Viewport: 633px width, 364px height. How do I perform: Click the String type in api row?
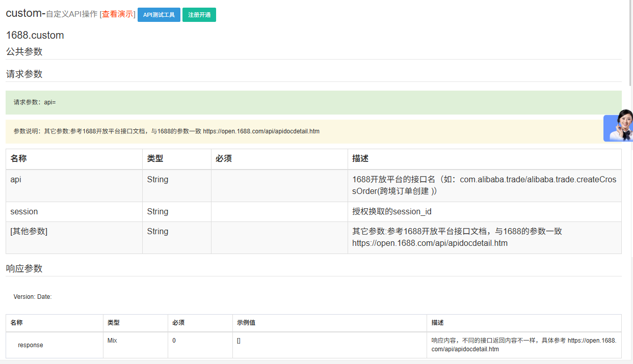click(x=157, y=179)
